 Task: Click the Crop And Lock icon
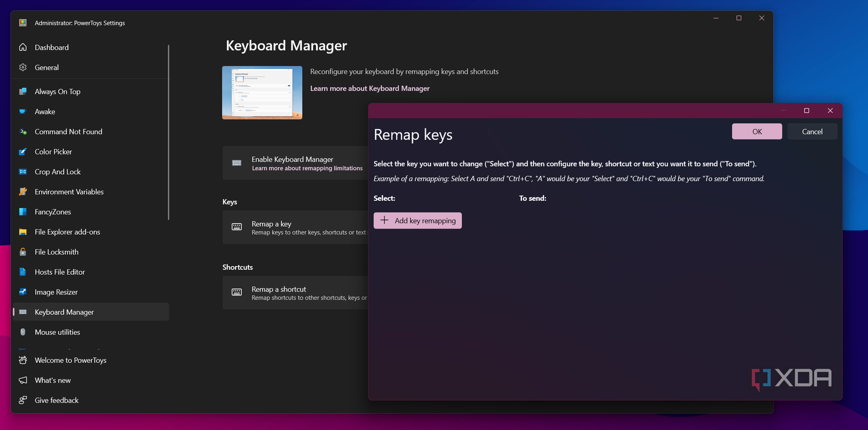point(23,172)
